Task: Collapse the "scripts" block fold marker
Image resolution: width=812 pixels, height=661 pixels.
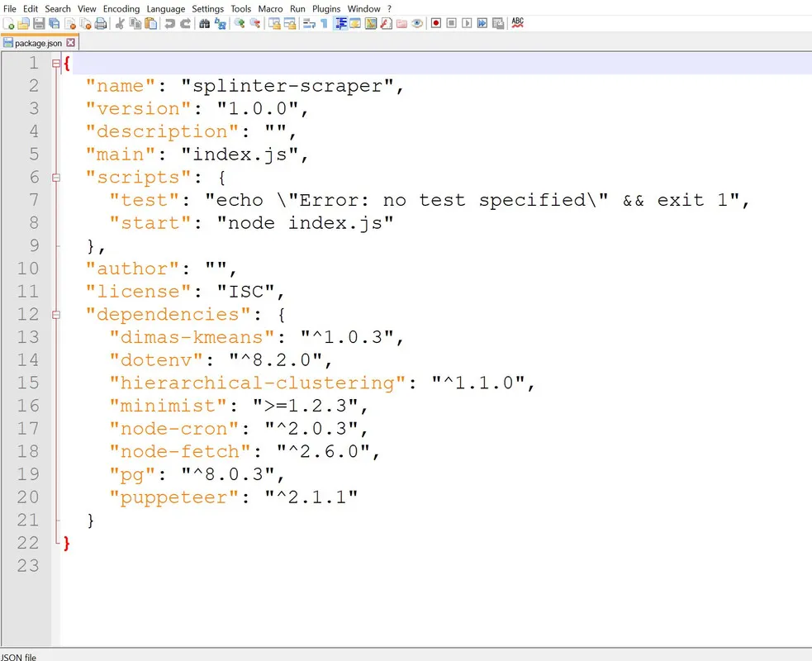Action: (56, 178)
